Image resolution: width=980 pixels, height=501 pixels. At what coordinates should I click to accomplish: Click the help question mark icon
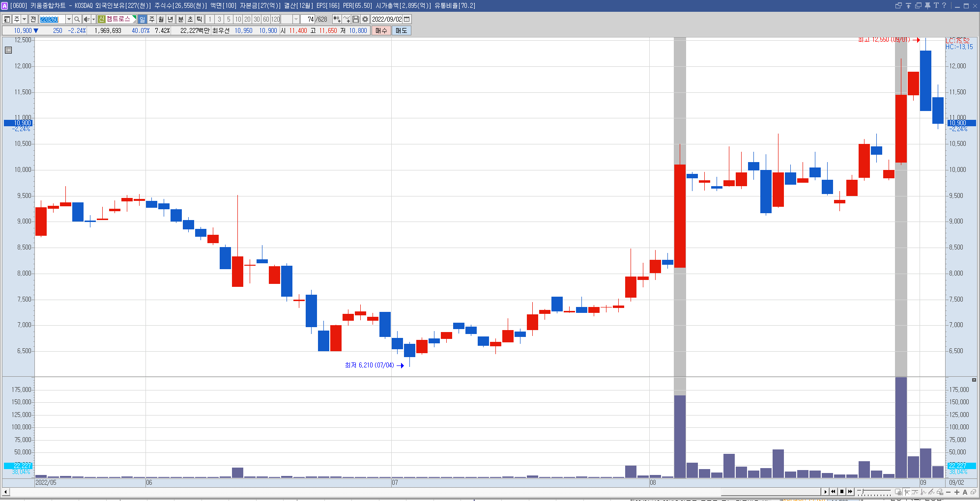coord(944,5)
